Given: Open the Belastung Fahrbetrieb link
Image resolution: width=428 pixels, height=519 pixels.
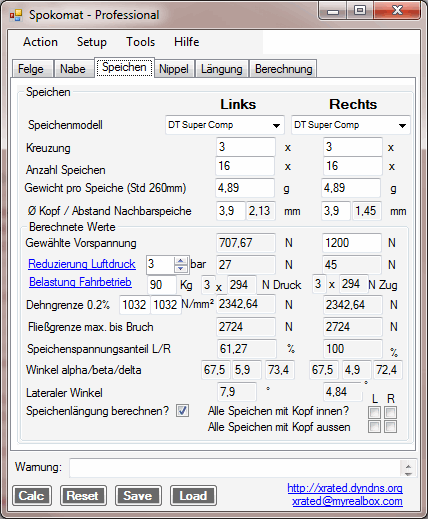Looking at the screenshot, I should point(80,282).
